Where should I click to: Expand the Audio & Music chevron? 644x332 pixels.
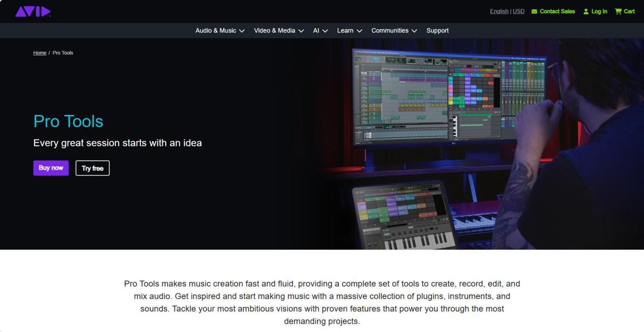point(242,31)
